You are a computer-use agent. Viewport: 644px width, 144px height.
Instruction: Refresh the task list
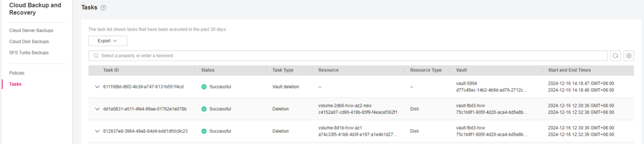616,56
